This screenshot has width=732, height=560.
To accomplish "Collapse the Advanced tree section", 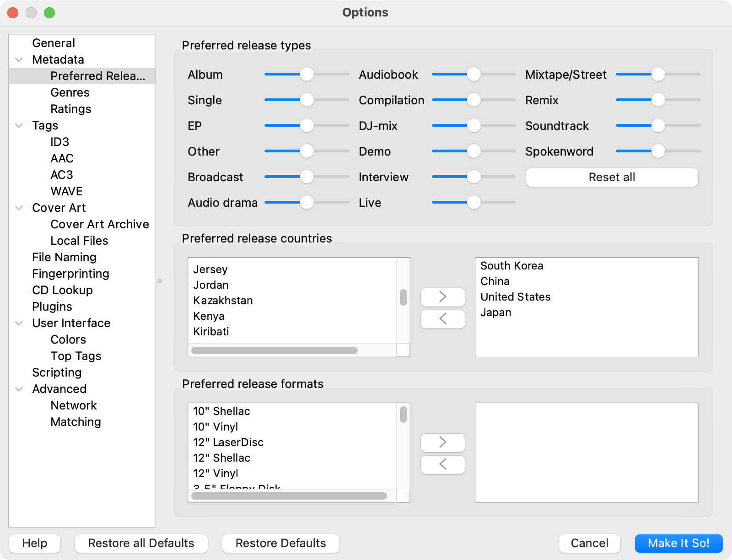I will (x=19, y=389).
